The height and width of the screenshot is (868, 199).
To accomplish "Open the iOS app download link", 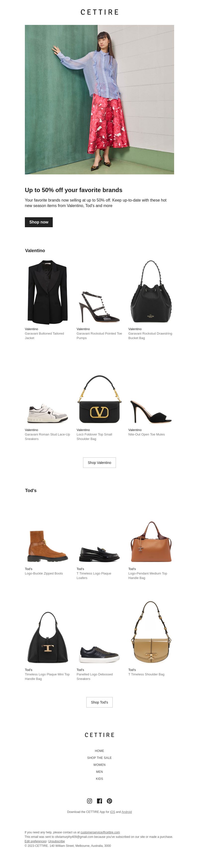I will pos(113,812).
